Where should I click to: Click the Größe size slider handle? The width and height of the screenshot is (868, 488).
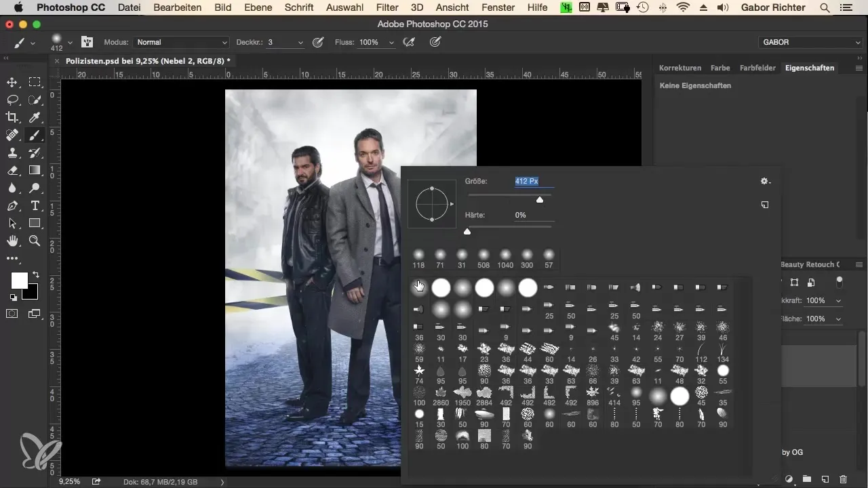pos(540,199)
